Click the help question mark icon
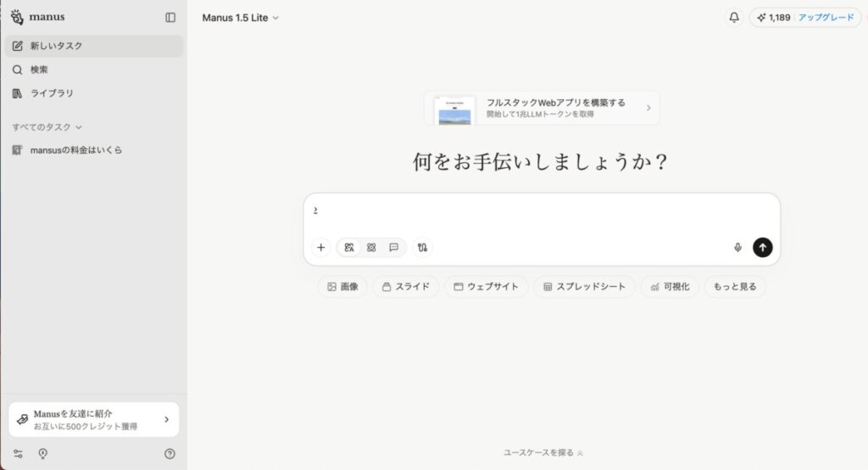Viewport: 868px width, 470px height. pos(170,454)
